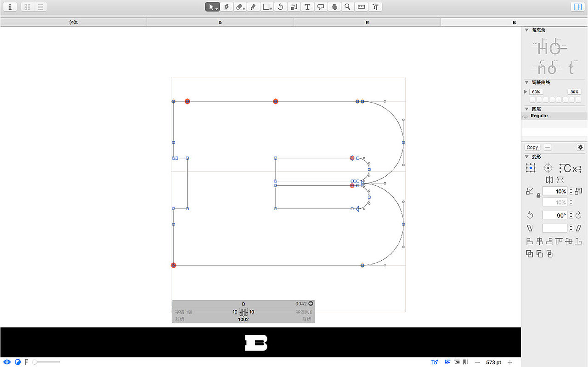Image resolution: width=588 pixels, height=367 pixels.
Task: Select the Regular layer
Action: 554,116
